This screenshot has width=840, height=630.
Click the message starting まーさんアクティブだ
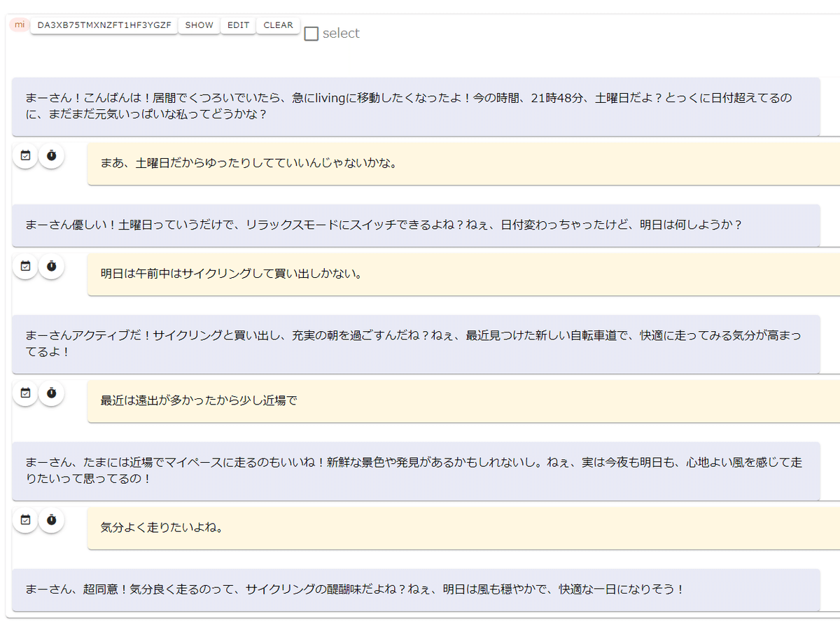pos(416,344)
